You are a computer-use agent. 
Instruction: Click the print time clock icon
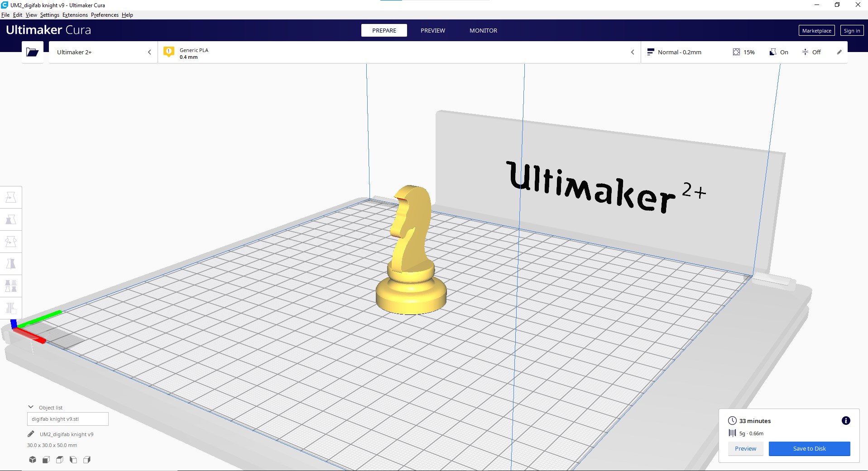click(732, 420)
